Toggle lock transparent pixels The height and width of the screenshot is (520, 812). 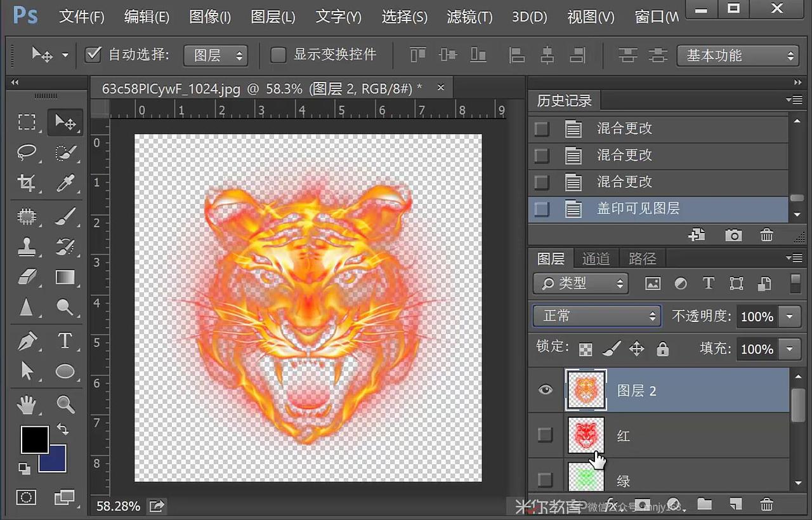586,349
